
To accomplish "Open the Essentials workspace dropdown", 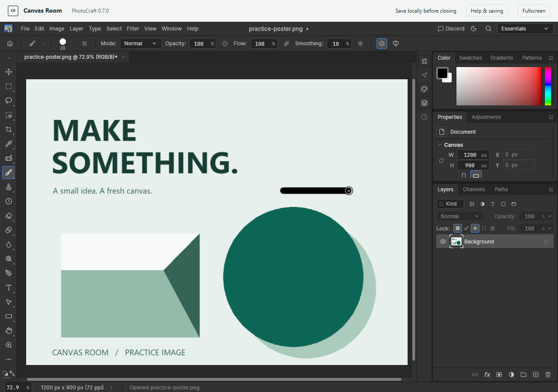I will (x=525, y=29).
